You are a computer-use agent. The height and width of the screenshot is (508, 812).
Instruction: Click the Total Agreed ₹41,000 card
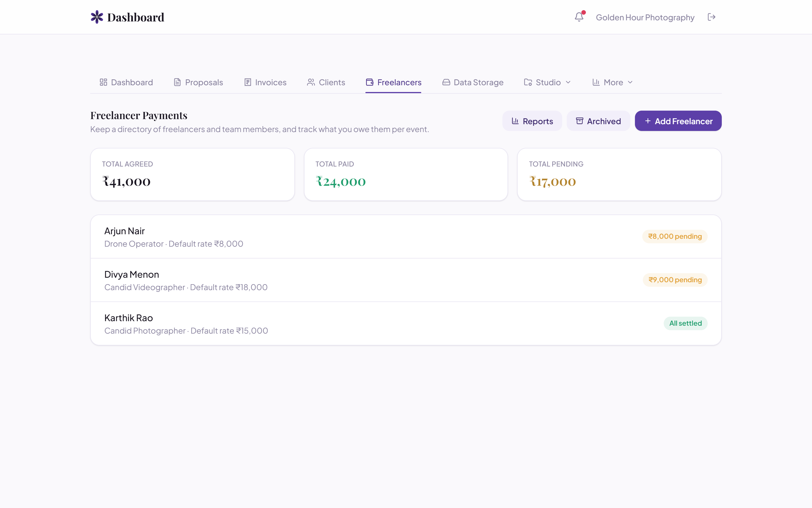[193, 174]
